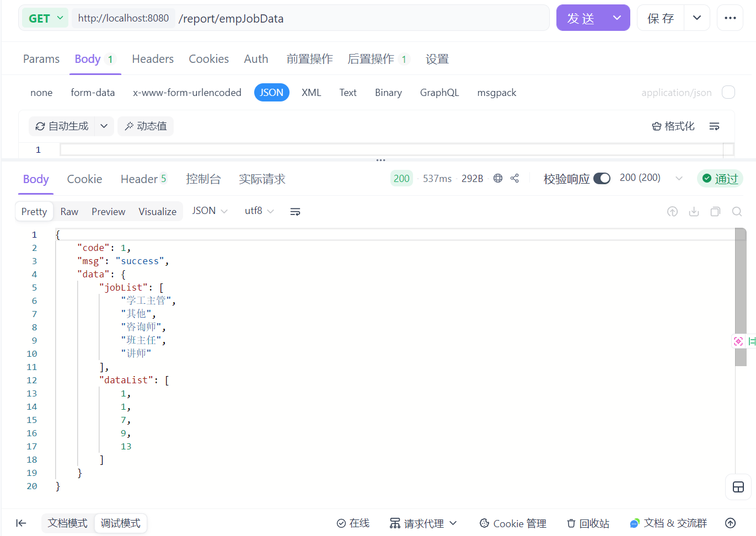Open the send button dropdown arrow
The height and width of the screenshot is (536, 756).
pyautogui.click(x=617, y=18)
